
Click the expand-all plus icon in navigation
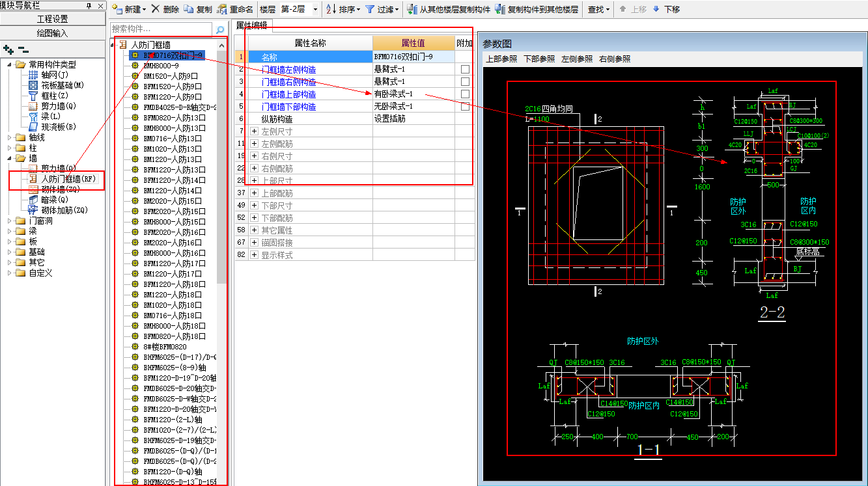point(8,49)
